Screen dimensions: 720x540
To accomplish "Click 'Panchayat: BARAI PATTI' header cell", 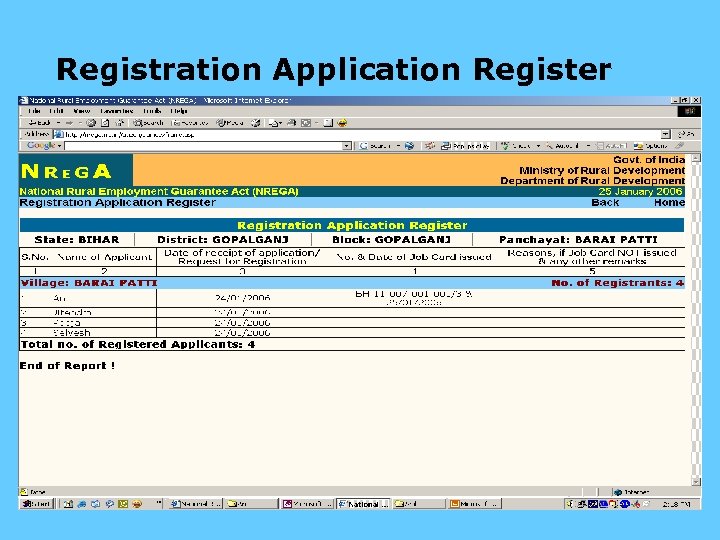I will (x=578, y=240).
